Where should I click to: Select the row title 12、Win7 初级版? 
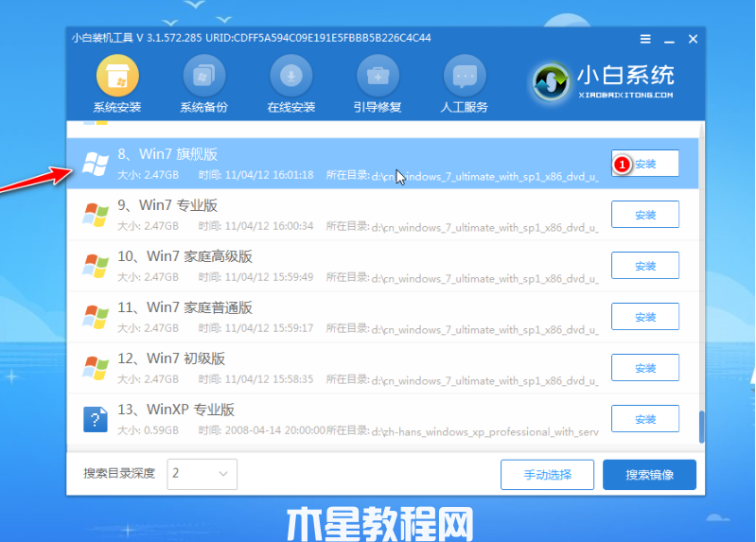pyautogui.click(x=171, y=358)
